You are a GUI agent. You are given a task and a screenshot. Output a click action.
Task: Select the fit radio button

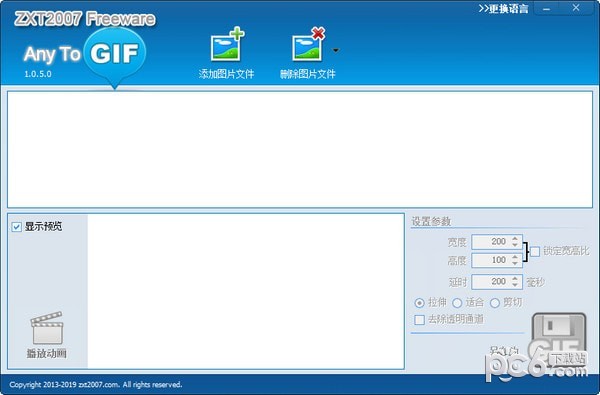[457, 303]
